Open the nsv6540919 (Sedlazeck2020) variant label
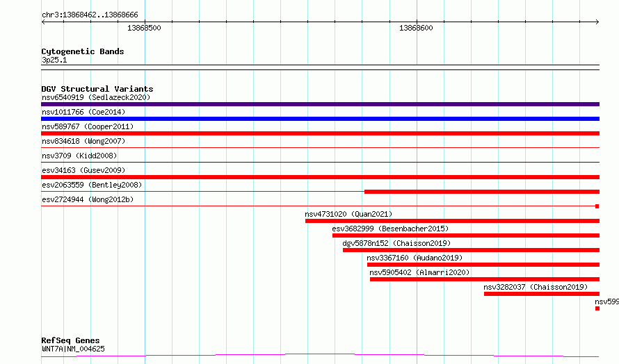Viewport: 619px width, 364px height. 96,97
